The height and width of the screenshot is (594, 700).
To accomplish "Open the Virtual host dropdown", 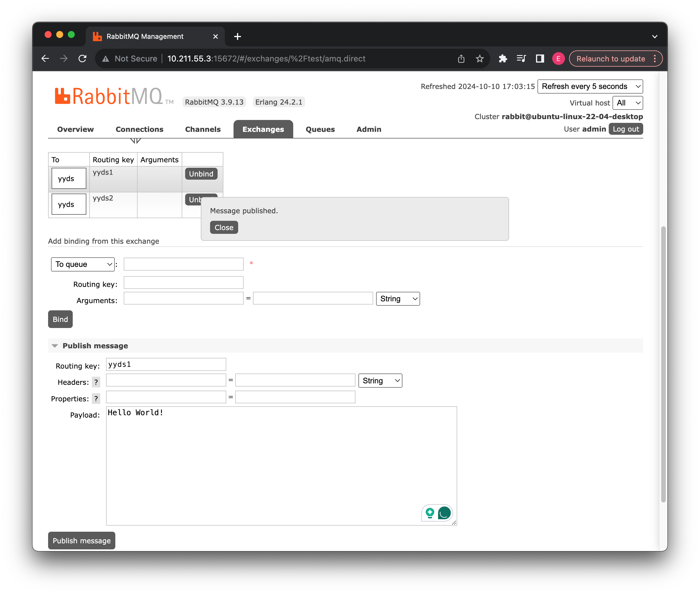I will coord(627,103).
